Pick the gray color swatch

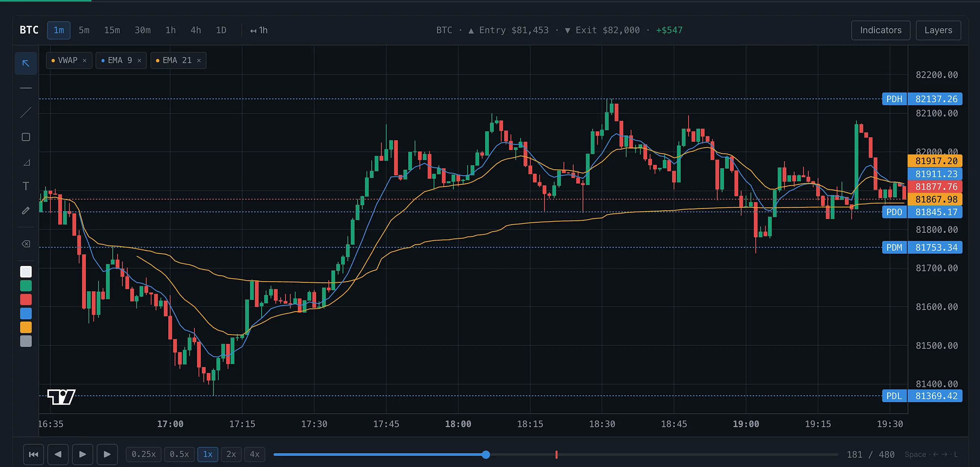click(x=26, y=341)
